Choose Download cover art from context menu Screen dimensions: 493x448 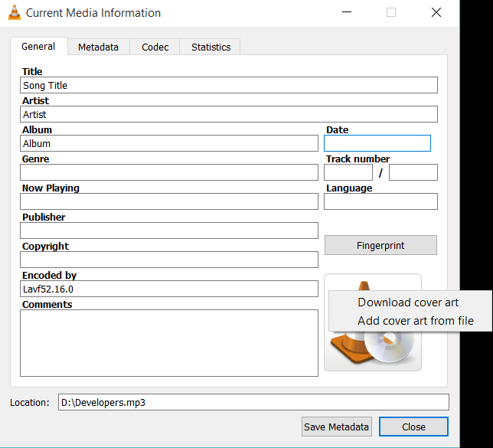coord(408,302)
